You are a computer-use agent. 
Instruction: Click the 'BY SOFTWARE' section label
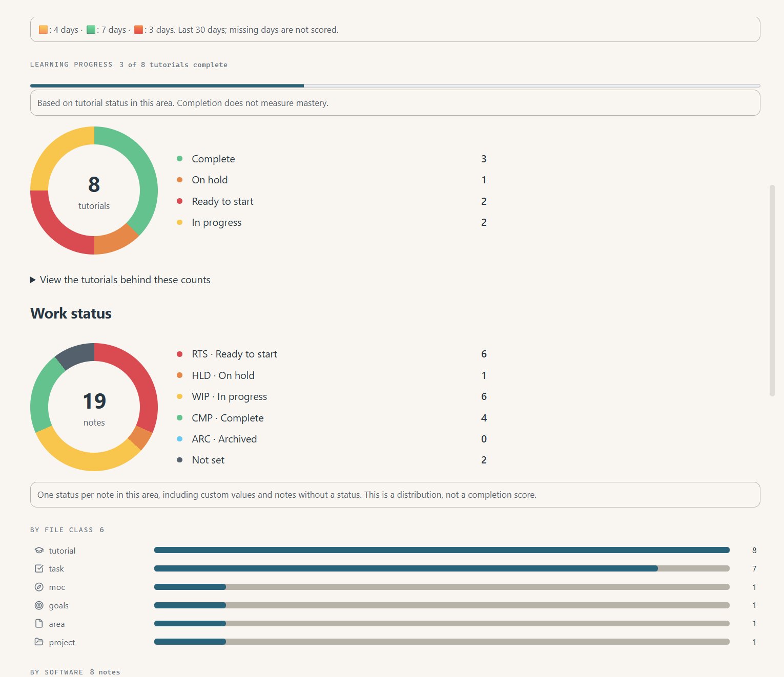click(x=56, y=672)
